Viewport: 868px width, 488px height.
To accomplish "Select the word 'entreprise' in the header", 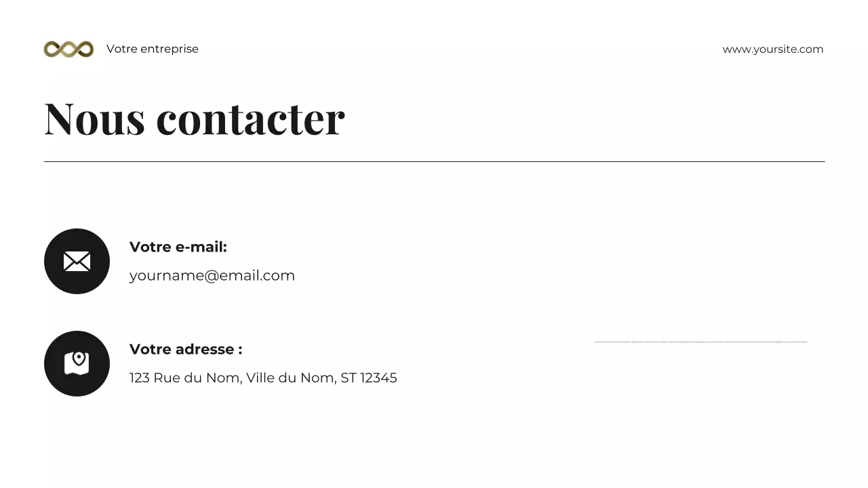I will pyautogui.click(x=170, y=49).
